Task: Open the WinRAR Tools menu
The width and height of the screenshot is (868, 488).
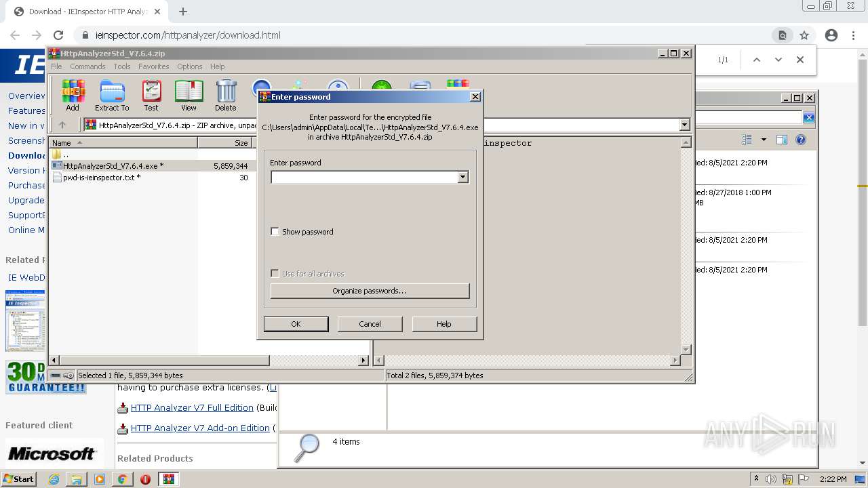Action: click(x=122, y=66)
